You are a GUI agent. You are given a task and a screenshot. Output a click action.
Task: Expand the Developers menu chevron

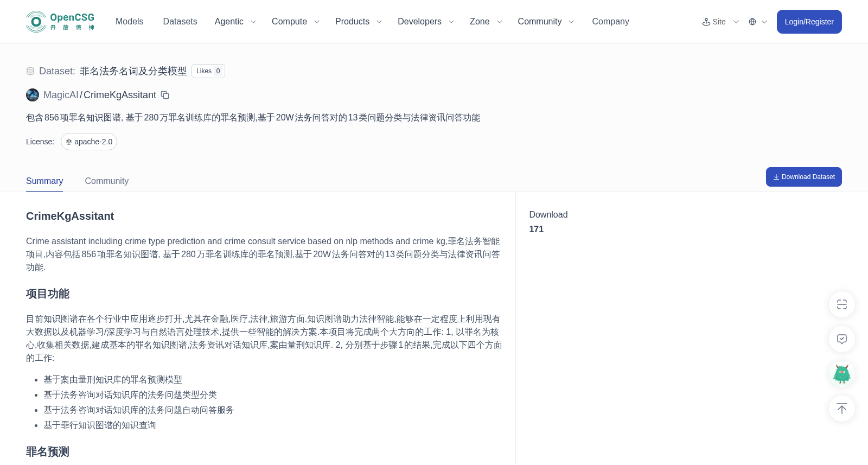click(451, 22)
